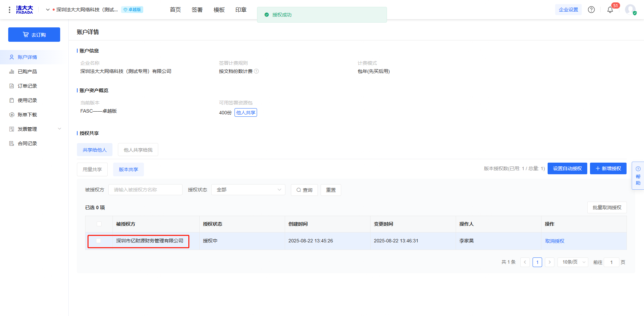The height and width of the screenshot is (316, 644).
Task: Switch to 共享给他人 tab
Action: pos(95,150)
